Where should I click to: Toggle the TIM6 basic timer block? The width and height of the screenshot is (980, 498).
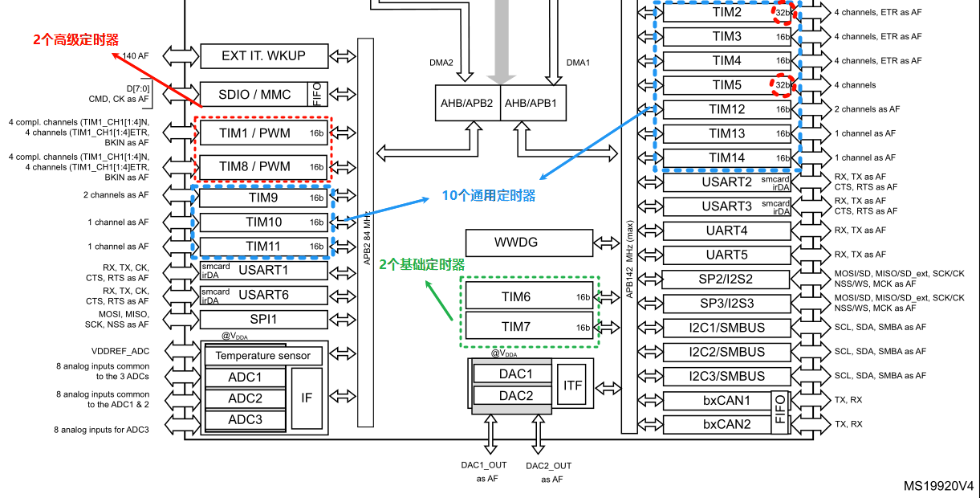(528, 296)
